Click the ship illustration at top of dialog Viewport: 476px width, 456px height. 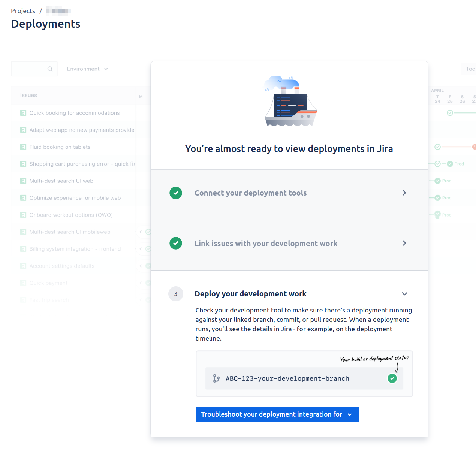[291, 101]
